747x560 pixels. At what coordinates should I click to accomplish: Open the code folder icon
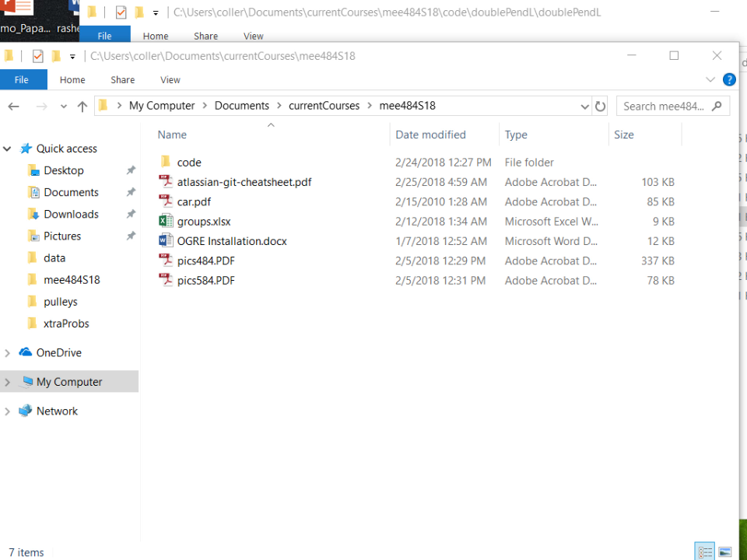(x=165, y=162)
